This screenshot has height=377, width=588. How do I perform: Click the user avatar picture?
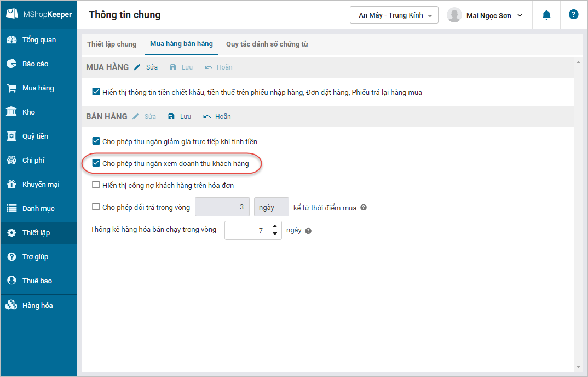coord(454,15)
